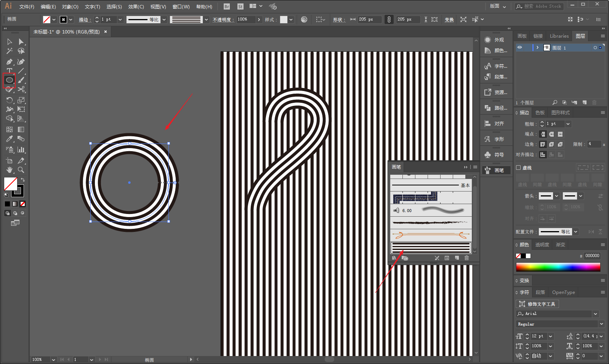This screenshot has height=364, width=609.
Task: Open the 效果(C) menu
Action: pos(136,7)
